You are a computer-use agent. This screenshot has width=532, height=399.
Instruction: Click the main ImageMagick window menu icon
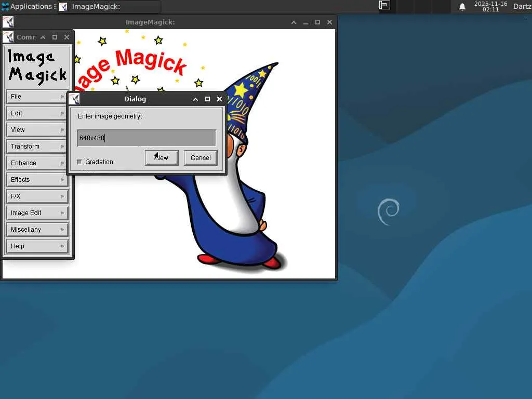pyautogui.click(x=8, y=22)
